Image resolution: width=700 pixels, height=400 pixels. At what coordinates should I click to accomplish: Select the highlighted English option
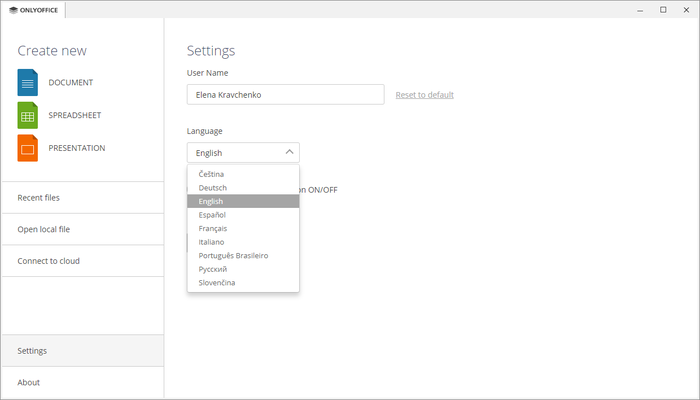click(x=211, y=201)
